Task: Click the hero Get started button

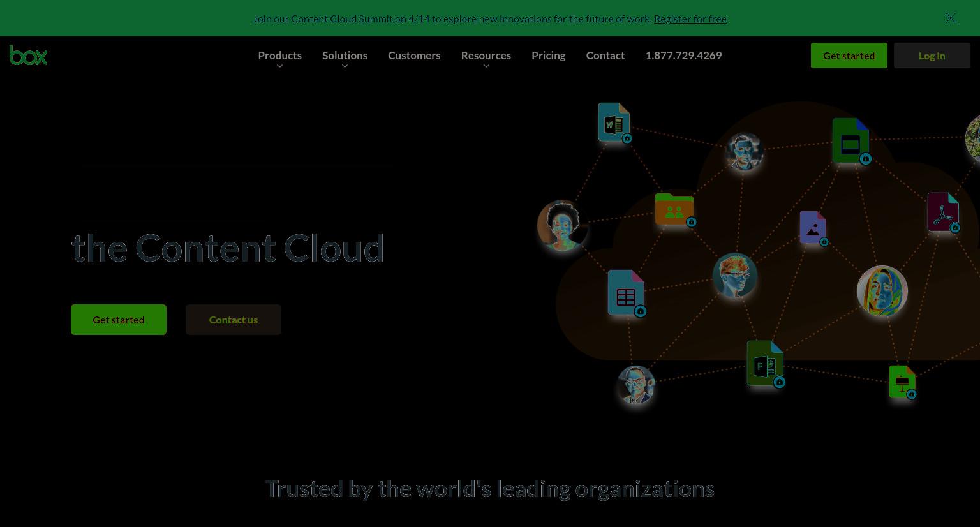Action: (119, 320)
